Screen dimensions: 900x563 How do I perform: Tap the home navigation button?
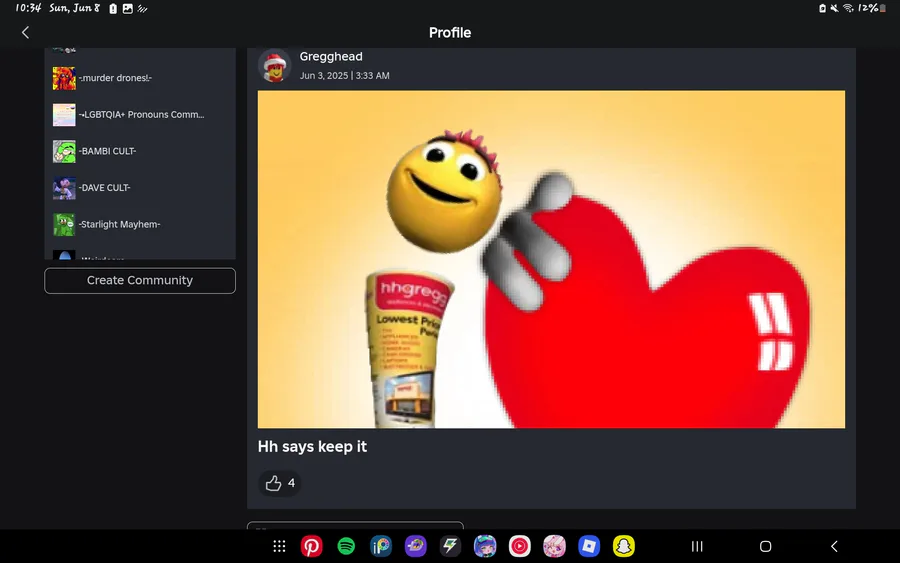[766, 546]
